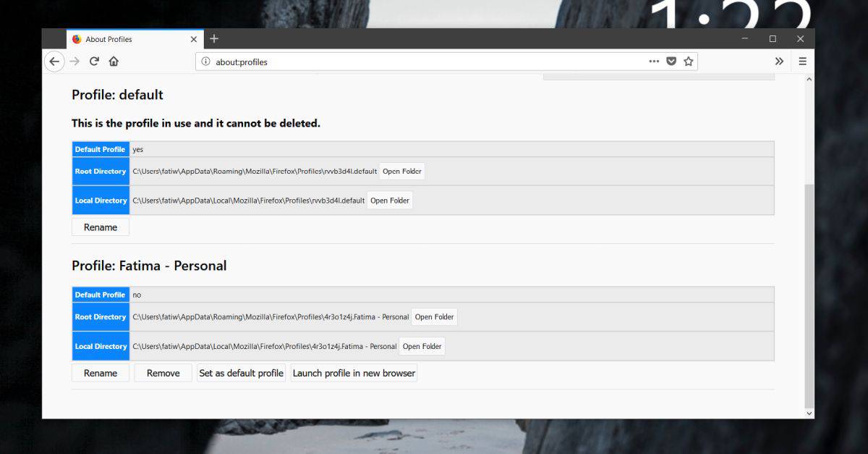The width and height of the screenshot is (868, 454).
Task: Click the forward arrow navigation button
Action: coord(74,62)
